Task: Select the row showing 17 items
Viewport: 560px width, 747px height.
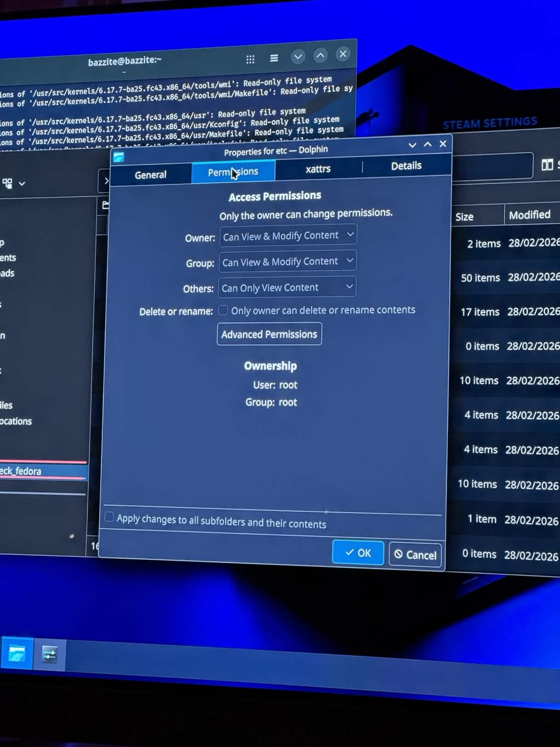Action: (x=506, y=312)
